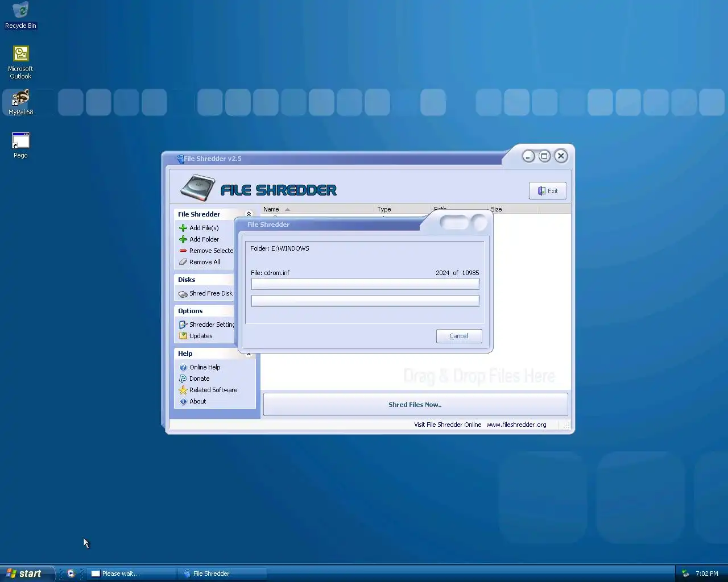Click the Exit button
This screenshot has height=582, width=728.
pyautogui.click(x=547, y=191)
